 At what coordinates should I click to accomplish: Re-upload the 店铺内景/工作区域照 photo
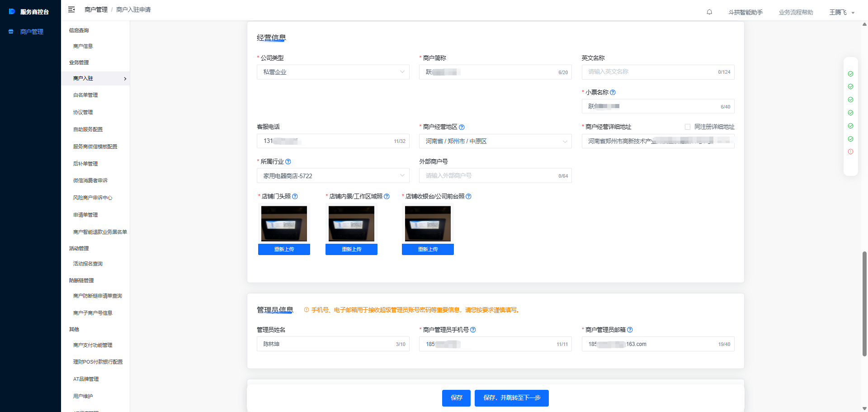tap(351, 249)
